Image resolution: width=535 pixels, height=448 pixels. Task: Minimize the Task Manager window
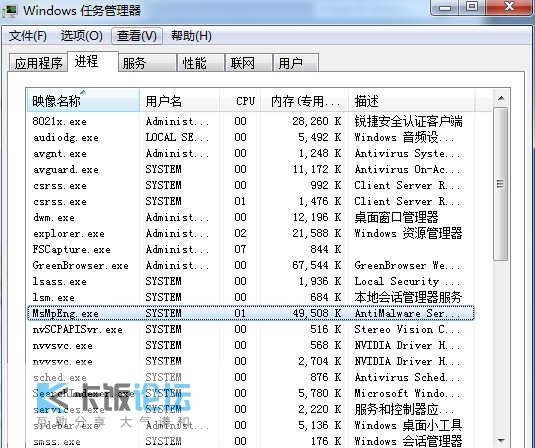pyautogui.click(x=445, y=7)
